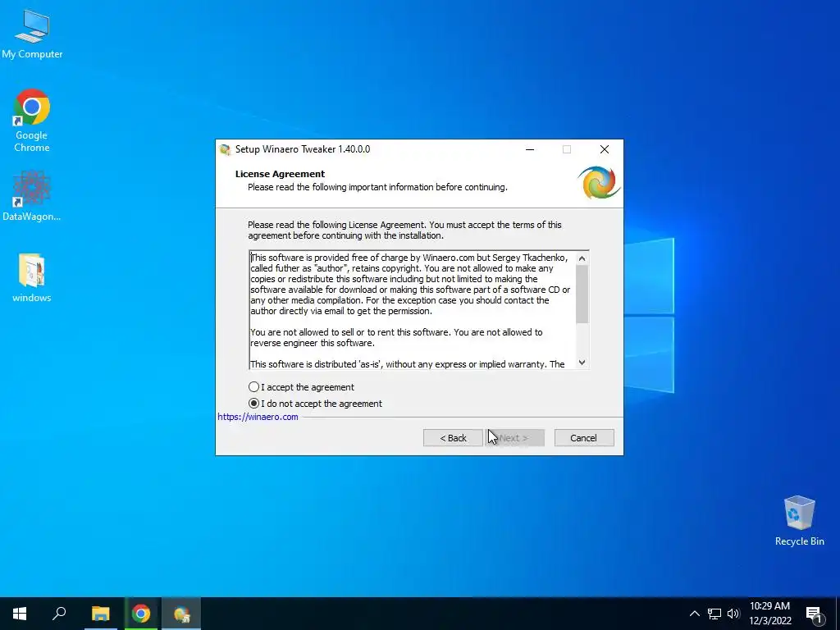Close the Setup Winaero Tweaker window
This screenshot has width=840, height=630.
[605, 149]
